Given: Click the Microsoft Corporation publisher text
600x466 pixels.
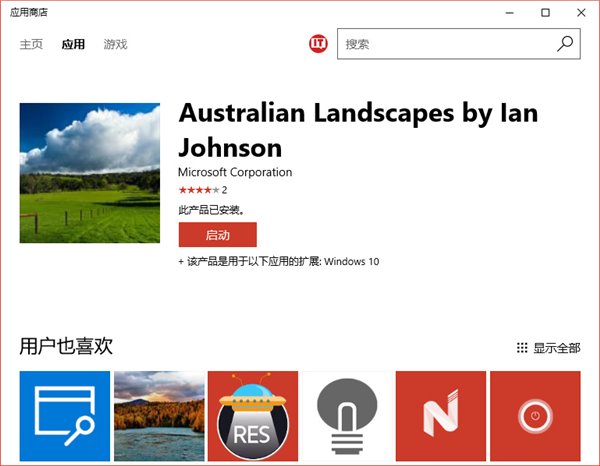Looking at the screenshot, I should (x=235, y=172).
